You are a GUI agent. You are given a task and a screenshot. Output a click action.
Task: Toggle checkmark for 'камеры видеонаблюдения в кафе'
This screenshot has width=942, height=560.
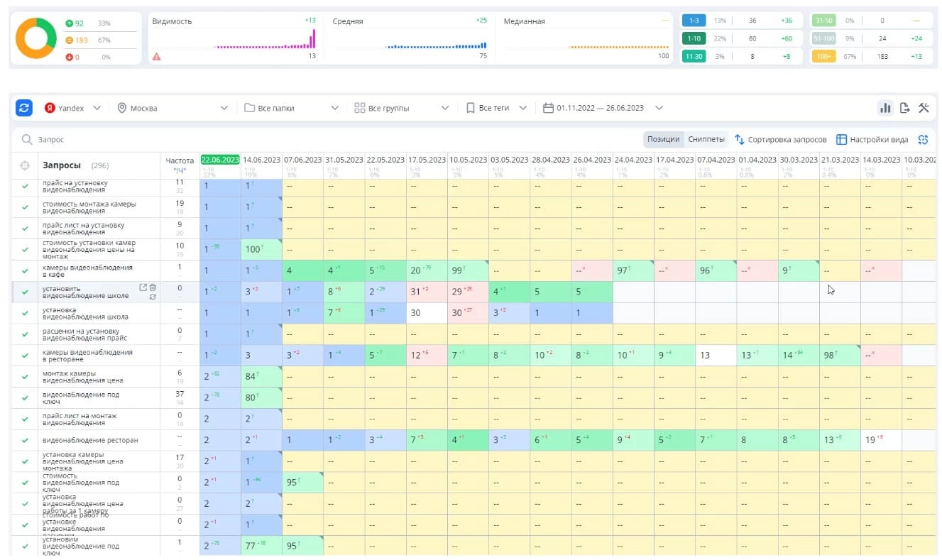point(25,270)
